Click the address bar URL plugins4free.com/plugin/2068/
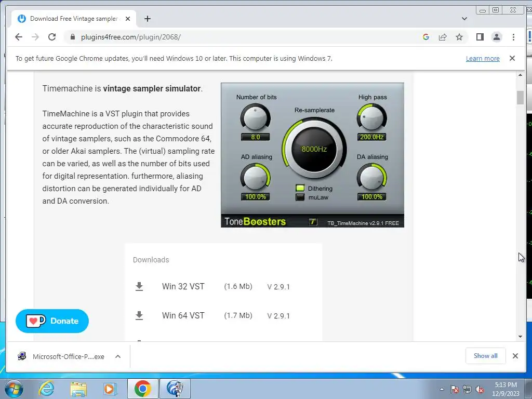This screenshot has height=399, width=532. (130, 37)
